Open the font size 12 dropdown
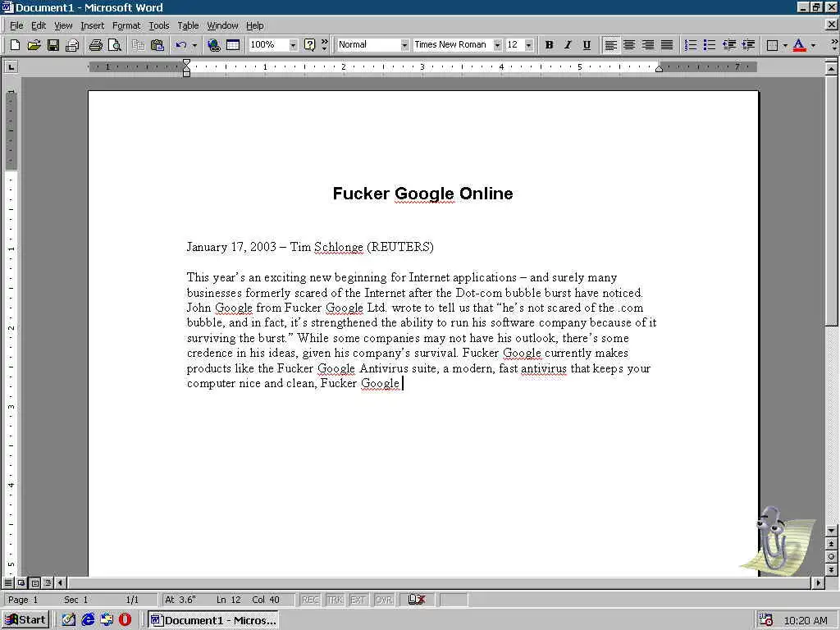The width and height of the screenshot is (840, 630). 529,45
